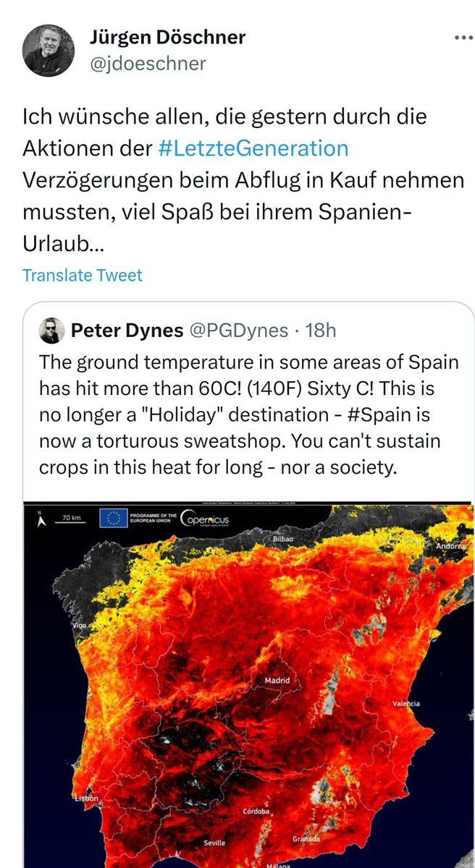The image size is (475, 868).
Task: Open the @jdoeschner handle
Action: pyautogui.click(x=148, y=64)
